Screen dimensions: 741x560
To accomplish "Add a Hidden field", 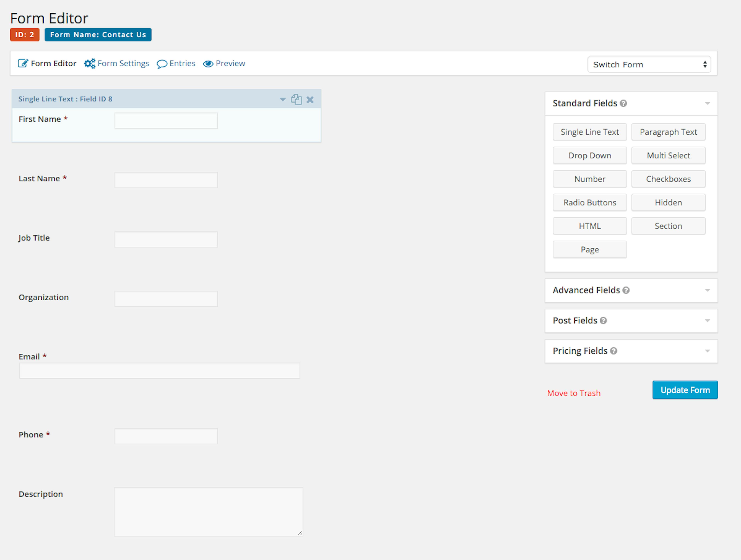I will 668,202.
